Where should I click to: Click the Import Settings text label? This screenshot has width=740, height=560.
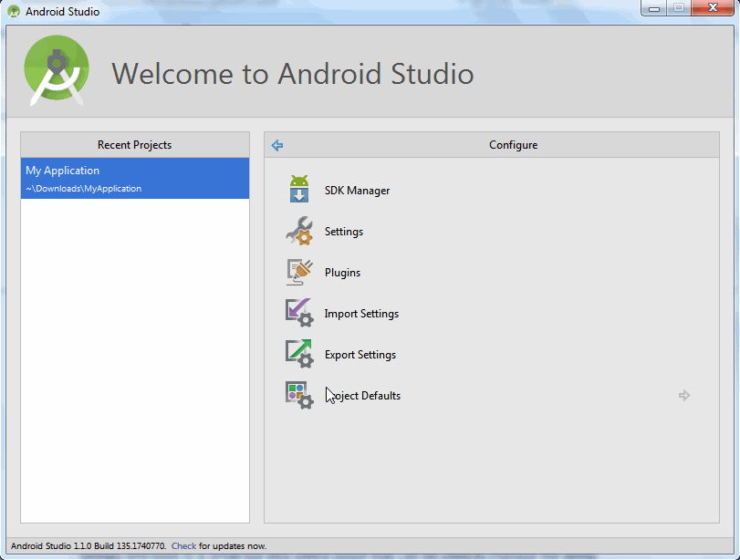(361, 313)
